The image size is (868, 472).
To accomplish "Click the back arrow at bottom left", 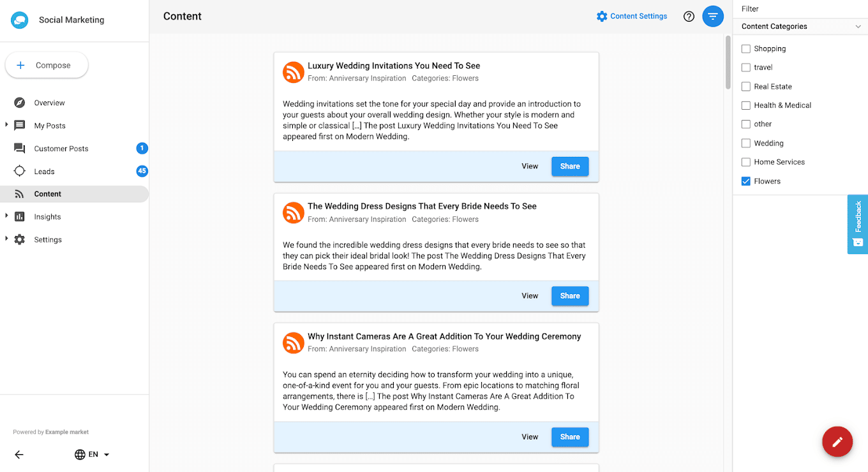I will (19, 455).
